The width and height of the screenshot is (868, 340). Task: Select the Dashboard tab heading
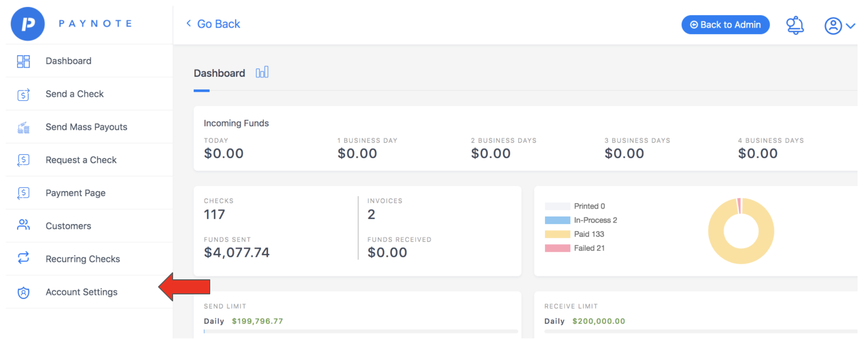pos(219,73)
